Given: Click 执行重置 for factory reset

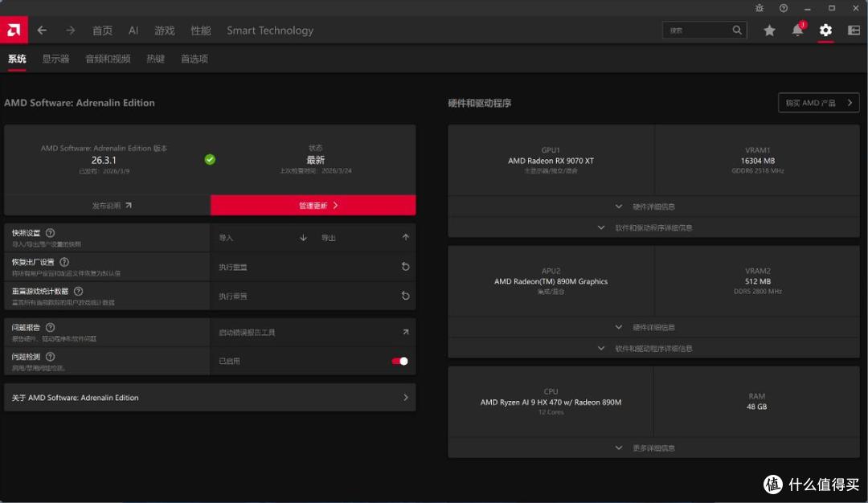Looking at the screenshot, I should (x=233, y=267).
